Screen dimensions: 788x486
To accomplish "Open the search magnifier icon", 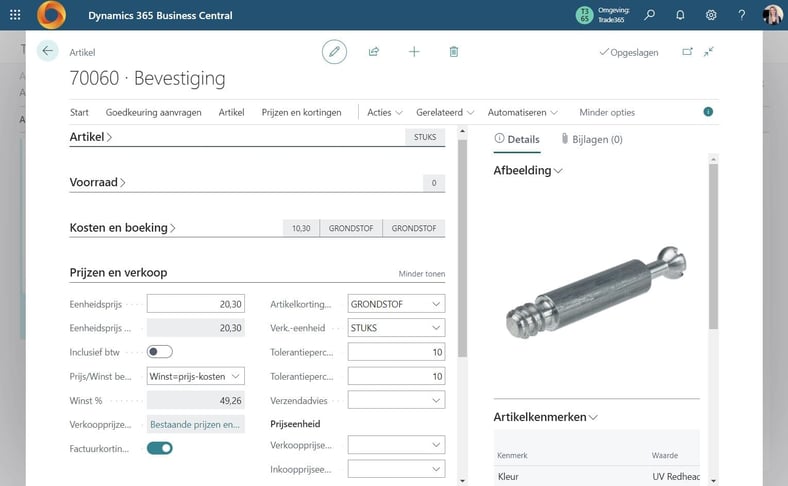I will 649,15.
